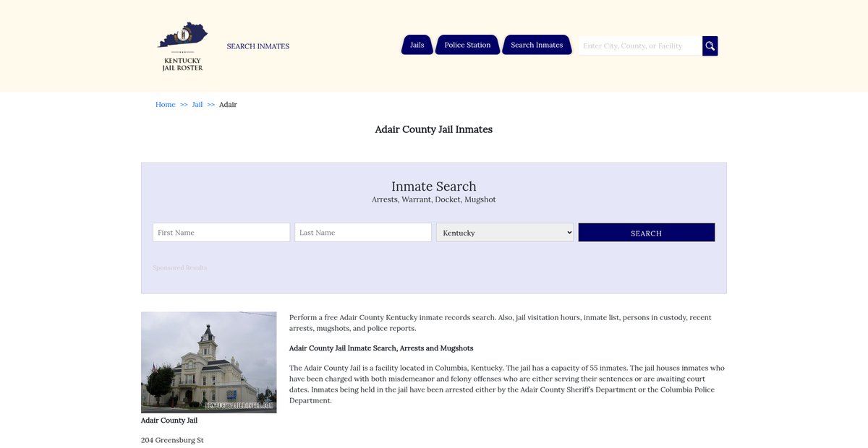
Task: Click the SEARCH button
Action: click(647, 233)
